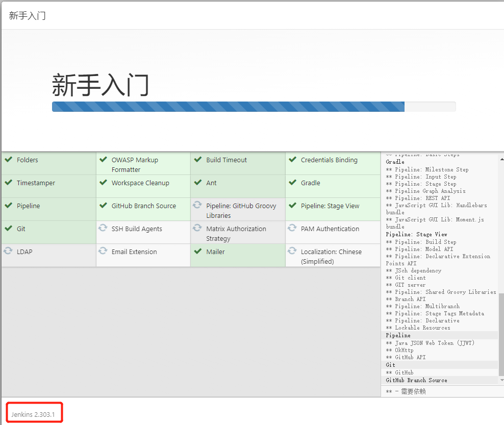Select the "** Pipeline: Milestone Step" log line
The width and height of the screenshot is (504, 425).
click(x=427, y=169)
